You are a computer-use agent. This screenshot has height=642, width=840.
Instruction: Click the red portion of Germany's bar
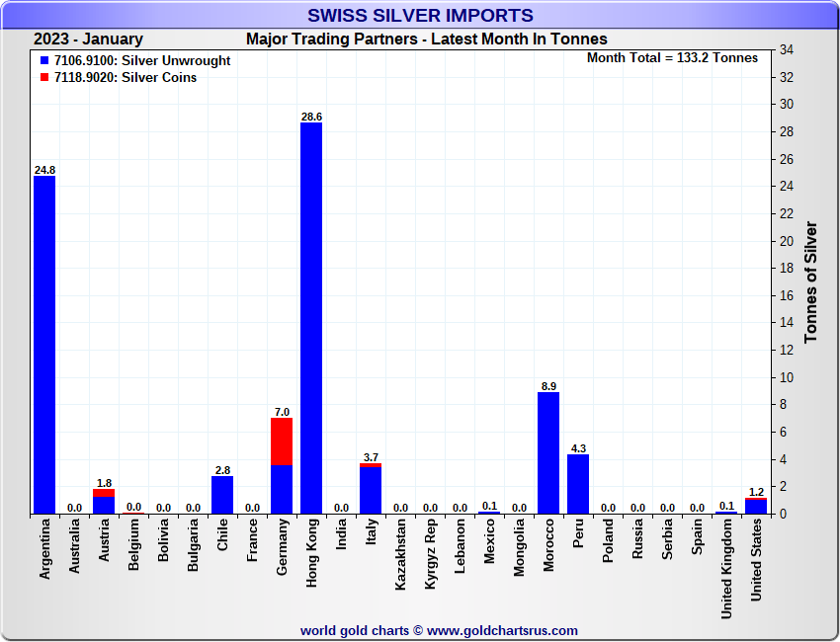282,441
